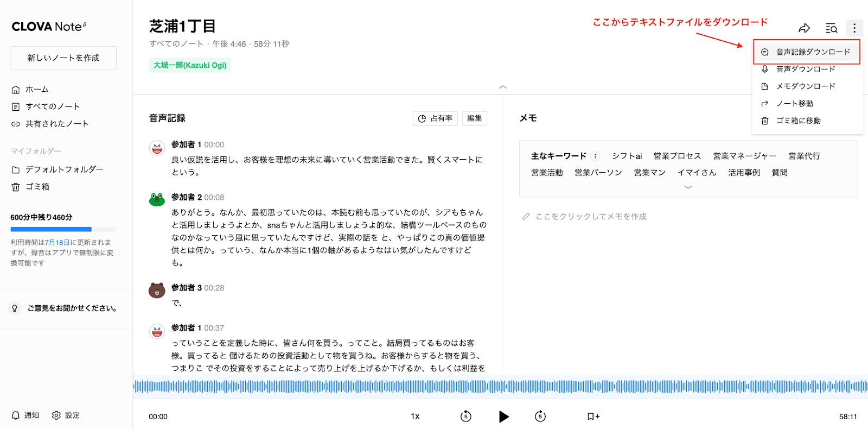Image resolution: width=868 pixels, height=429 pixels.
Task: Open the search-in-transcript icon
Action: click(831, 28)
